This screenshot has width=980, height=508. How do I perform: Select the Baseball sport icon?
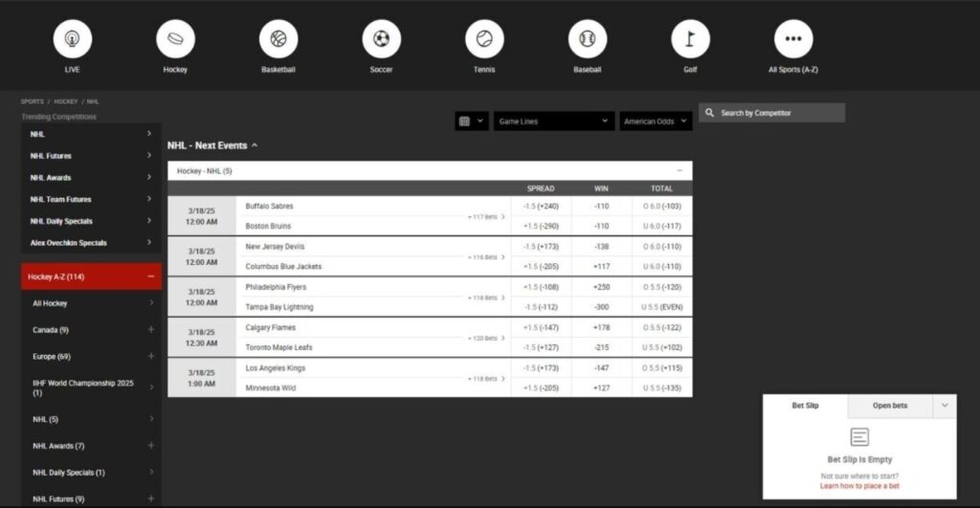[588, 38]
